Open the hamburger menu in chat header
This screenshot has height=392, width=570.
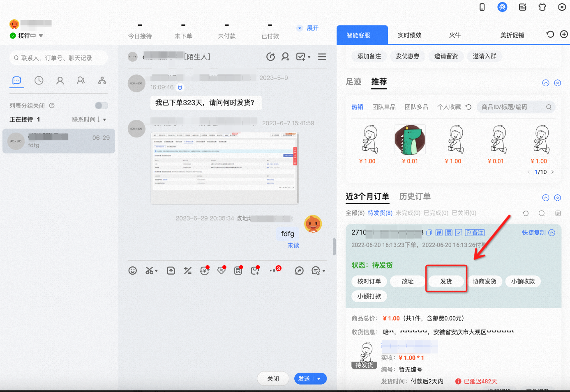click(322, 57)
